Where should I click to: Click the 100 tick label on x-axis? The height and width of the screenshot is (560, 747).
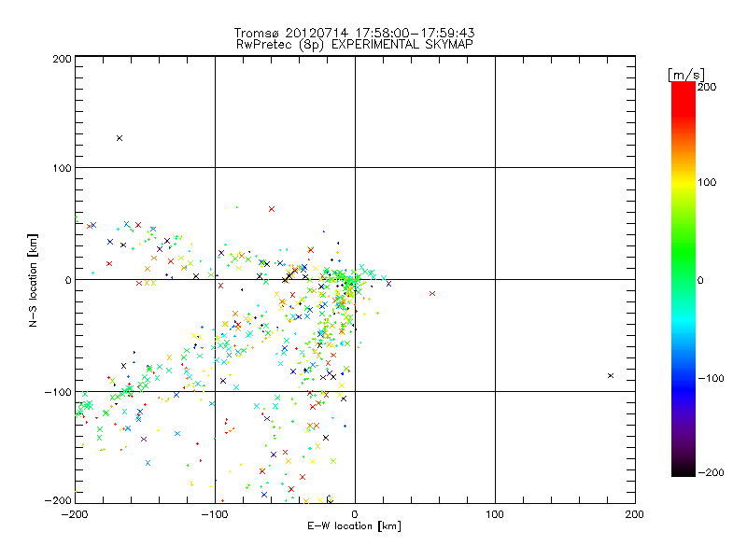point(495,514)
